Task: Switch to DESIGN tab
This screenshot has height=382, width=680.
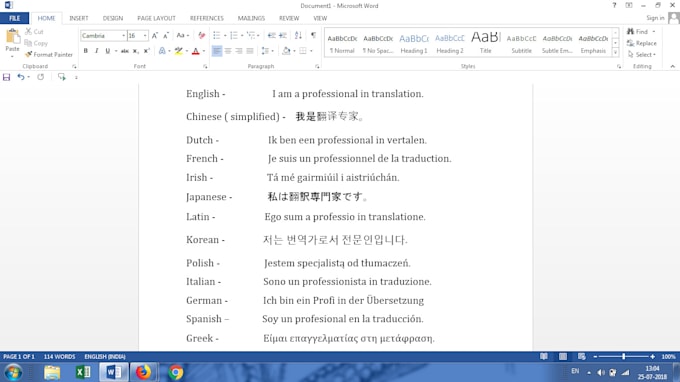Action: coord(113,18)
